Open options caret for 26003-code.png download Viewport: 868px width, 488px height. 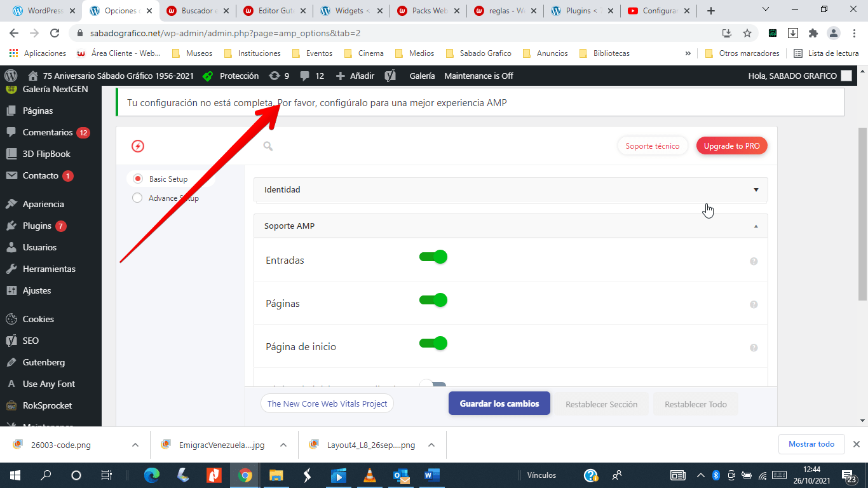pos(135,445)
